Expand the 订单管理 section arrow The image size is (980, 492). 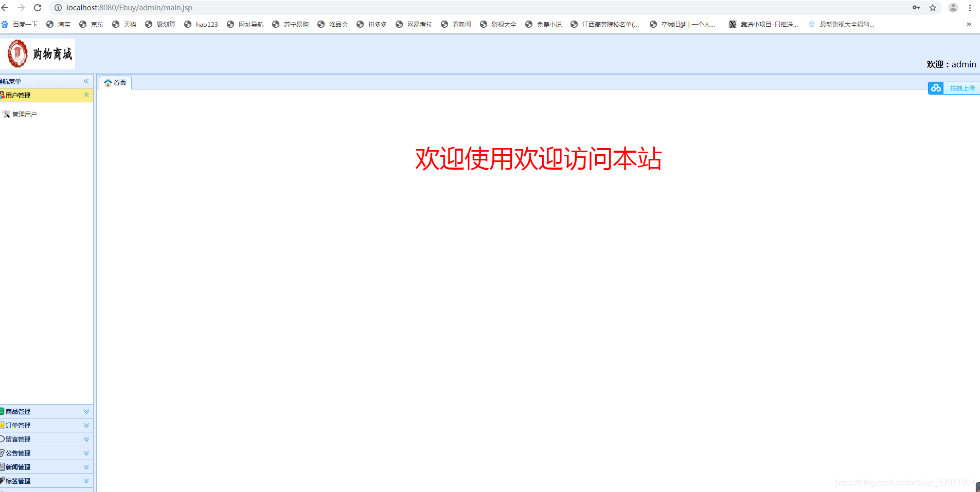coord(86,425)
